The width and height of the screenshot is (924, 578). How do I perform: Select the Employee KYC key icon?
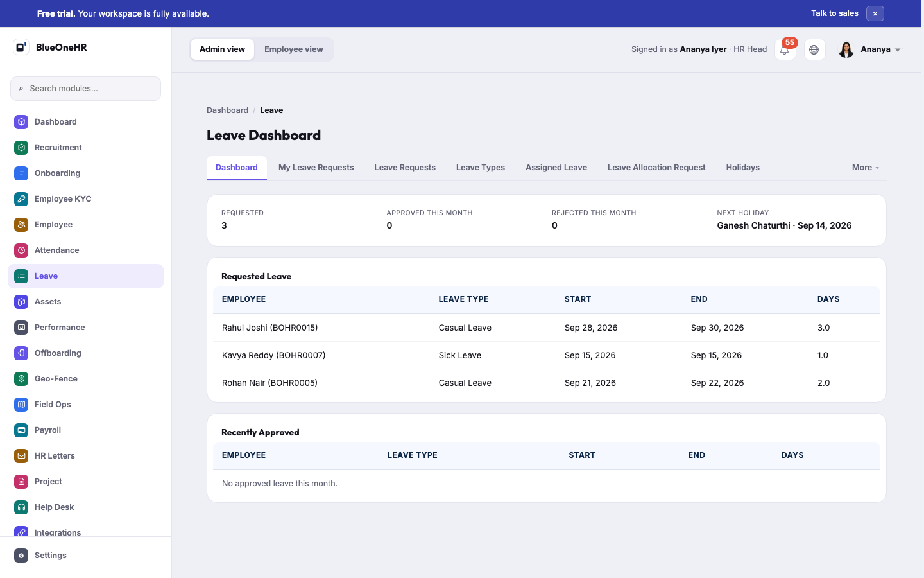[x=21, y=199]
